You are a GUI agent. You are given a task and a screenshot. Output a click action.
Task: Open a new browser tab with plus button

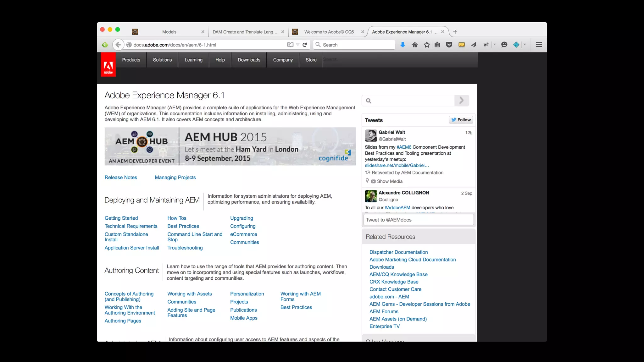click(455, 32)
